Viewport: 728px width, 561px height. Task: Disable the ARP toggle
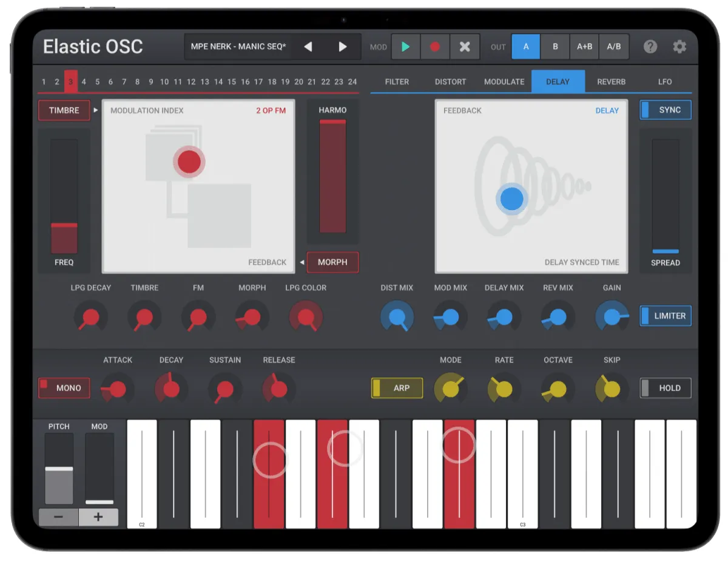click(397, 388)
